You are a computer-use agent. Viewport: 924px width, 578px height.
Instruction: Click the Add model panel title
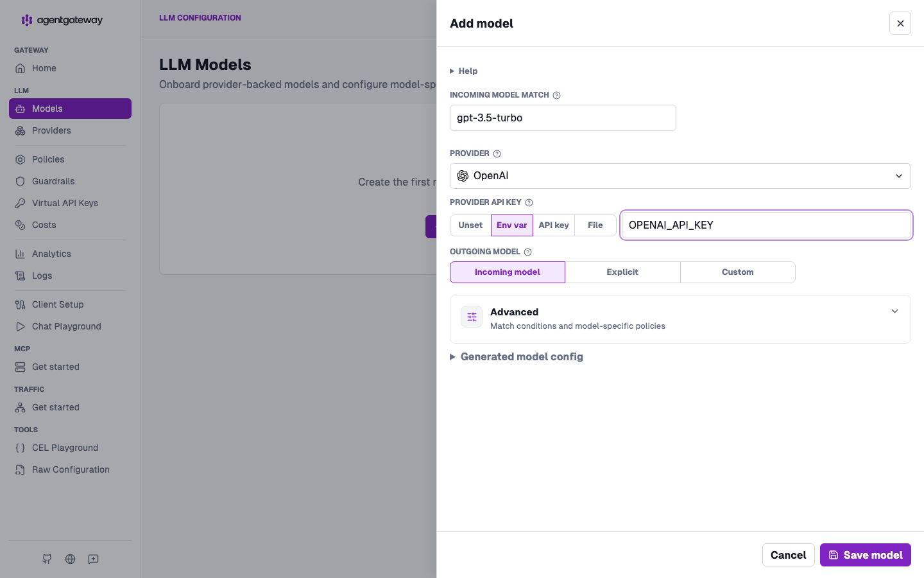click(x=481, y=24)
